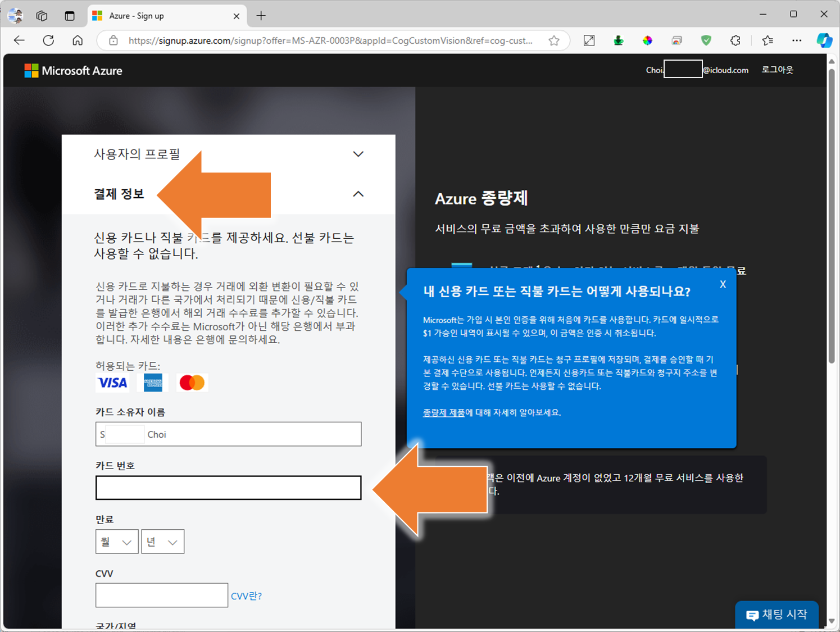
Task: Open browser Settings and more menu
Action: click(x=797, y=40)
